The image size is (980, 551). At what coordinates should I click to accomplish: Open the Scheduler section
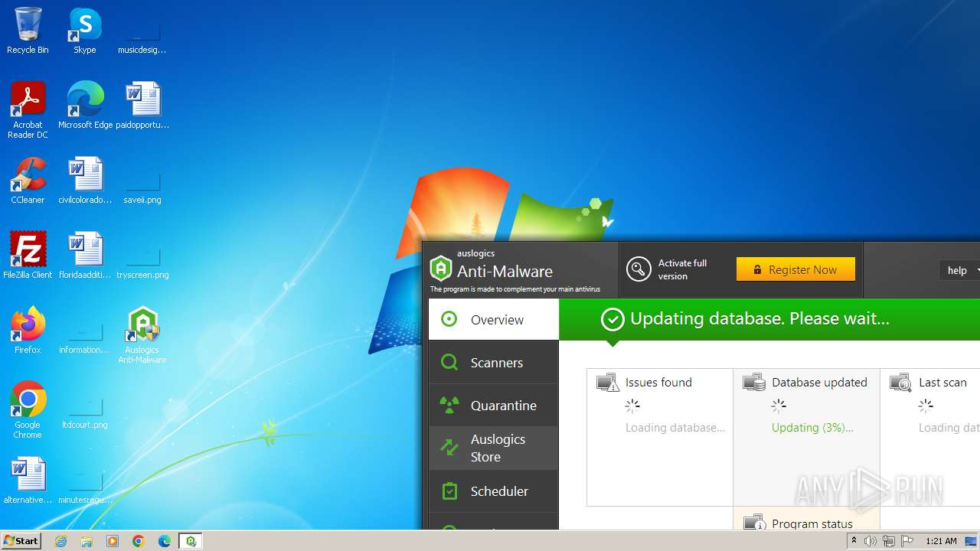[x=494, y=491]
